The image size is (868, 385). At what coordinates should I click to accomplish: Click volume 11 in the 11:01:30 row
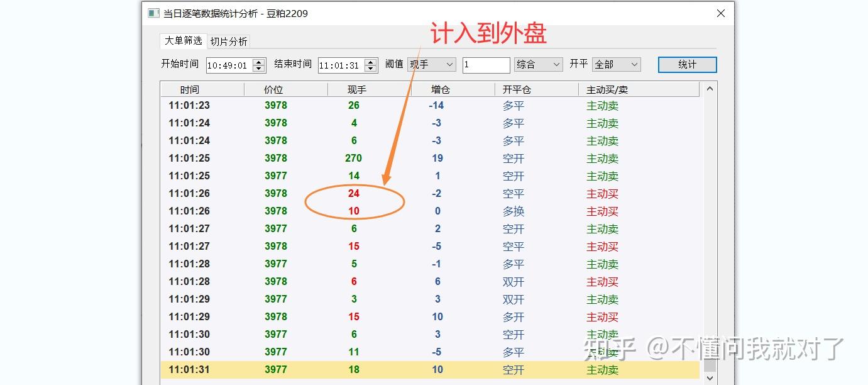[x=354, y=352]
